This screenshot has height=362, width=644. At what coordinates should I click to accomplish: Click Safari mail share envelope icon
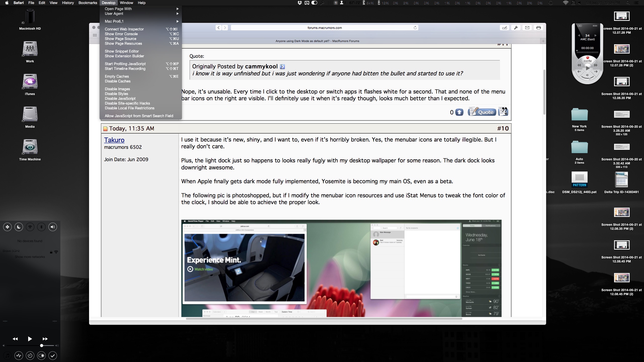(527, 28)
